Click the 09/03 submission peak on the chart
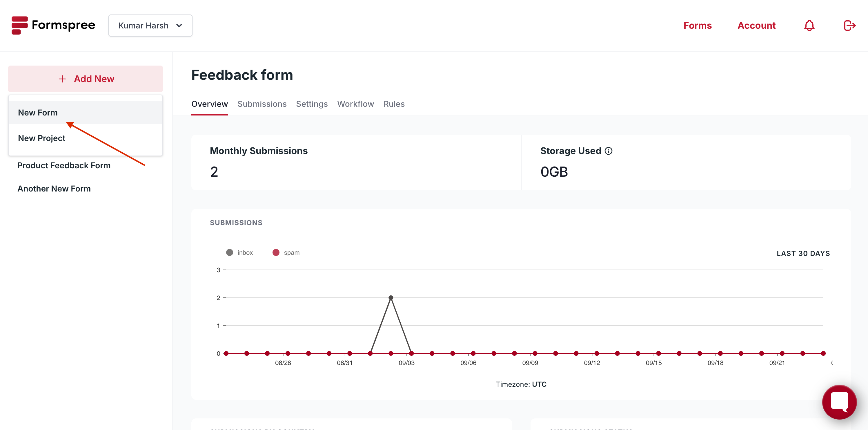The image size is (868, 430). point(391,297)
